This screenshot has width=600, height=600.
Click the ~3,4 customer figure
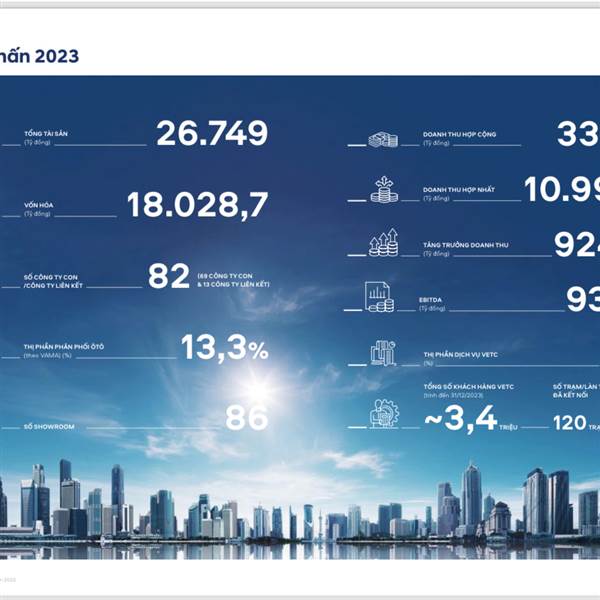pos(461,418)
